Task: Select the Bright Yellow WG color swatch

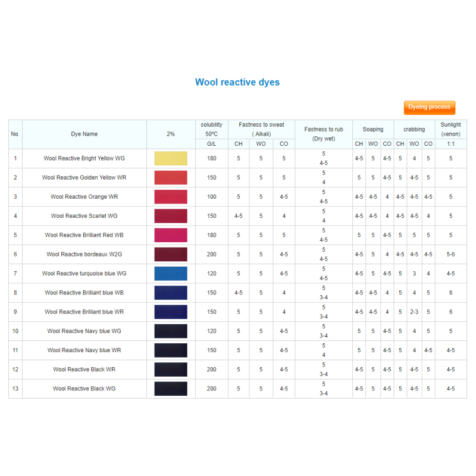Action: point(171,158)
